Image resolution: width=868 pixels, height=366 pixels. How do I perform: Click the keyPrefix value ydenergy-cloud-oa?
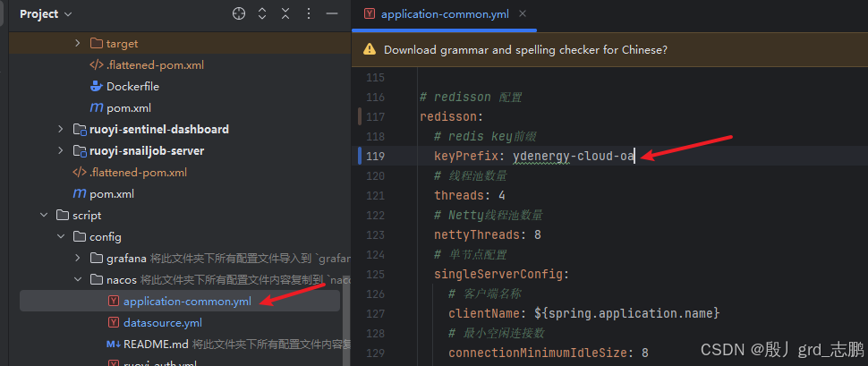point(573,156)
